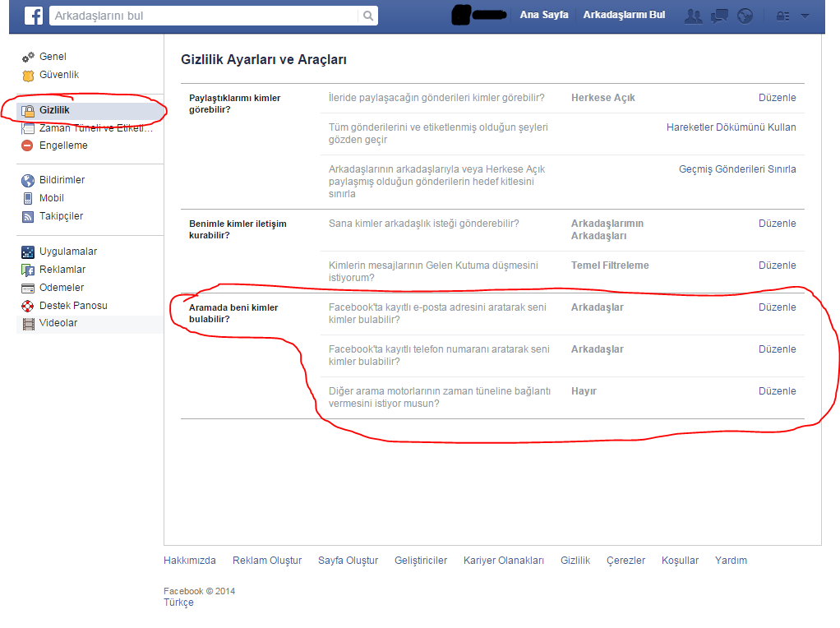Click the Facebook logo icon
This screenshot has width=840, height=628.
pos(33,16)
